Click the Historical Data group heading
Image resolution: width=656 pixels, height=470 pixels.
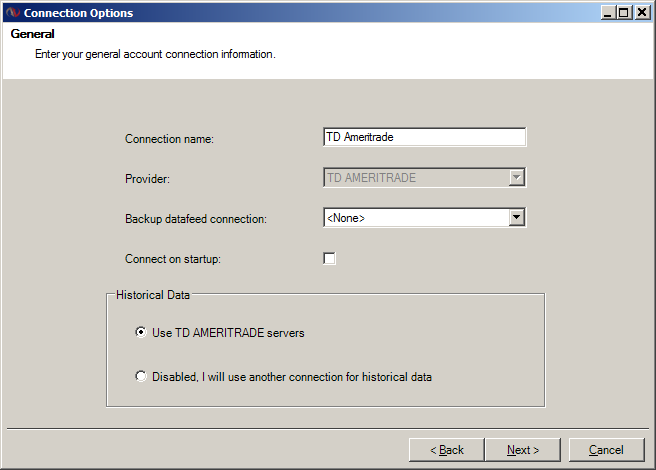pos(153,296)
